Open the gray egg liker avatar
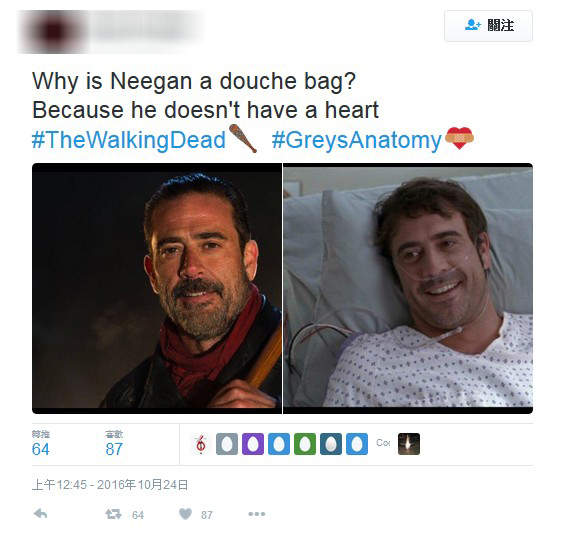Viewport: 565px width, 543px height. pyautogui.click(x=227, y=444)
